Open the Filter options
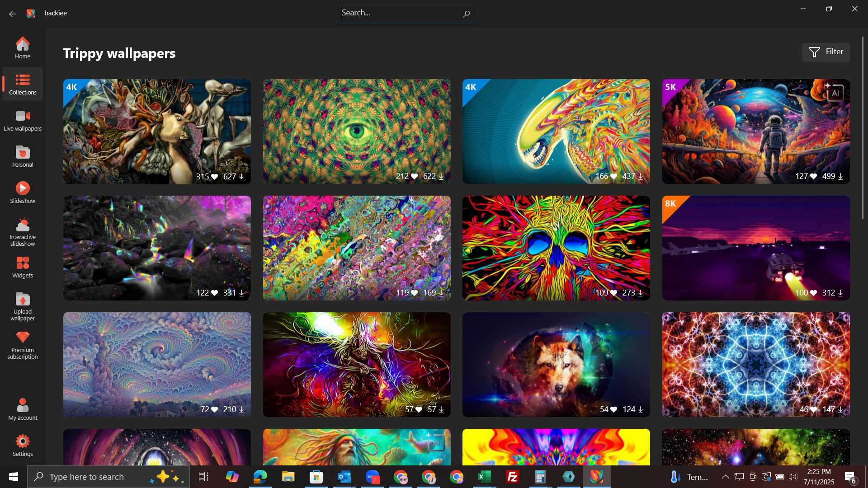 pos(826,52)
